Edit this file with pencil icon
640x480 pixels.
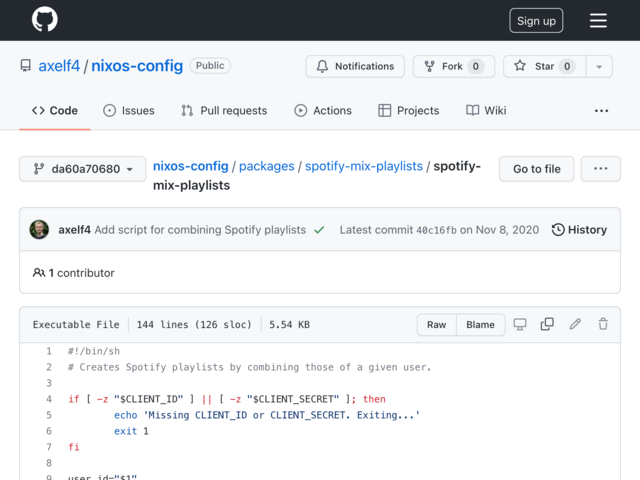[575, 324]
